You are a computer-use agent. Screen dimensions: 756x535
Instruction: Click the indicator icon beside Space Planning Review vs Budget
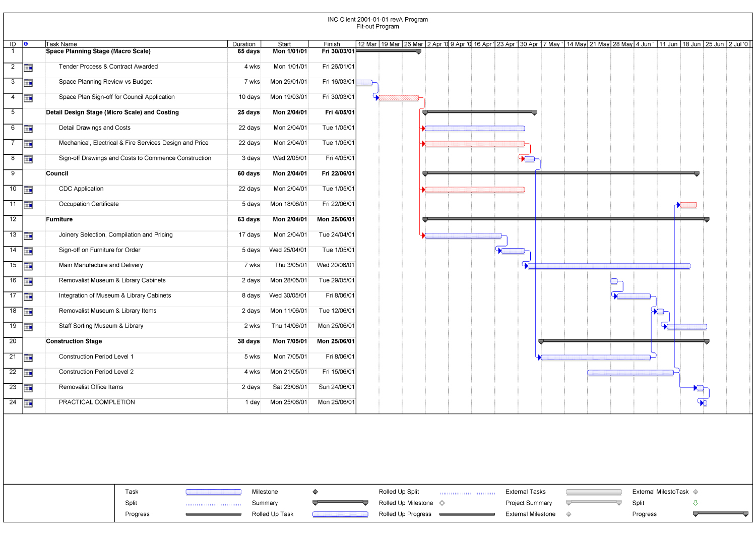pos(28,83)
